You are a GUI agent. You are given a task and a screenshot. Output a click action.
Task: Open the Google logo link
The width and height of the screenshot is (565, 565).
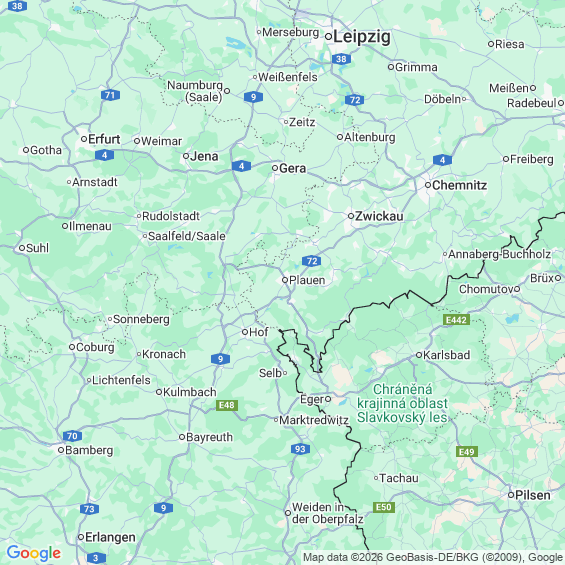tap(34, 553)
